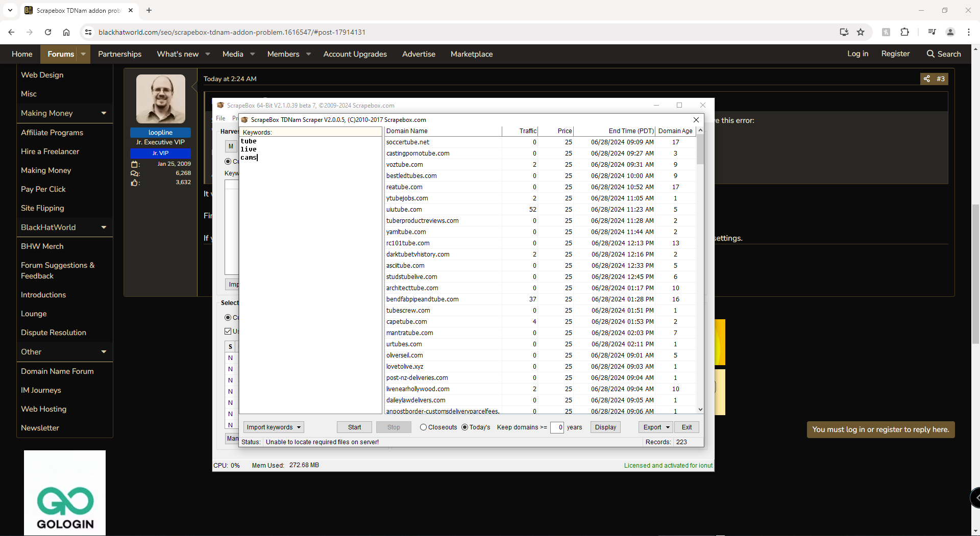Install app icon in the address bar
The height and width of the screenshot is (536, 980).
click(x=844, y=32)
